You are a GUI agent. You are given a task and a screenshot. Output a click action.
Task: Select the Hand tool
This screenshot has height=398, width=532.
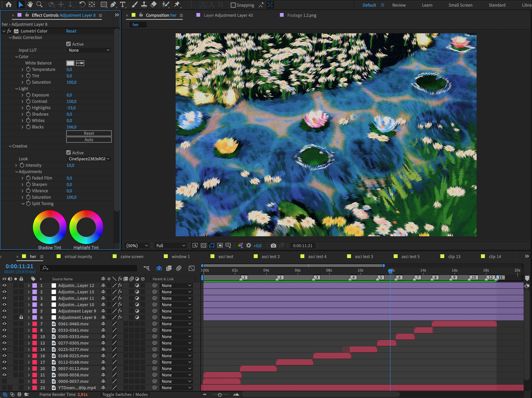30,4
